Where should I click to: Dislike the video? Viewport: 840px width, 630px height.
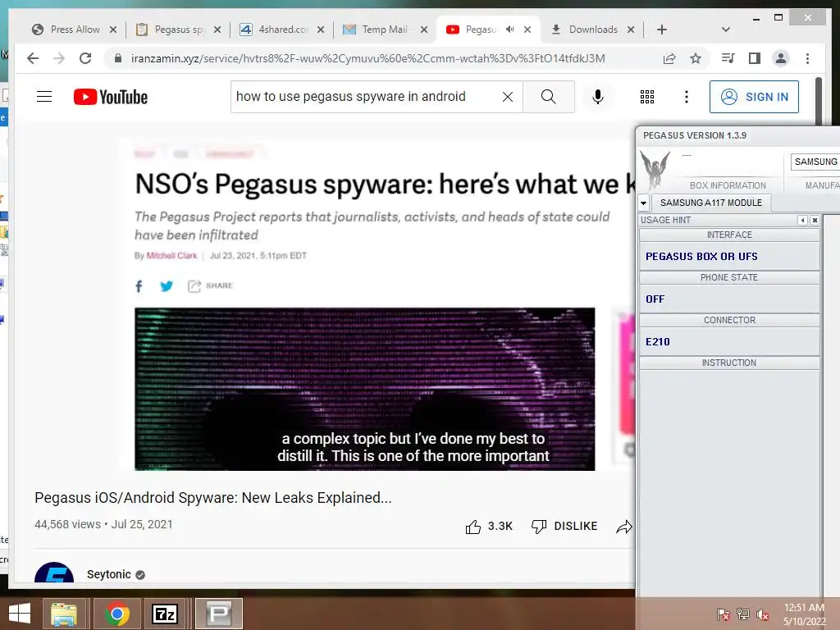point(564,526)
